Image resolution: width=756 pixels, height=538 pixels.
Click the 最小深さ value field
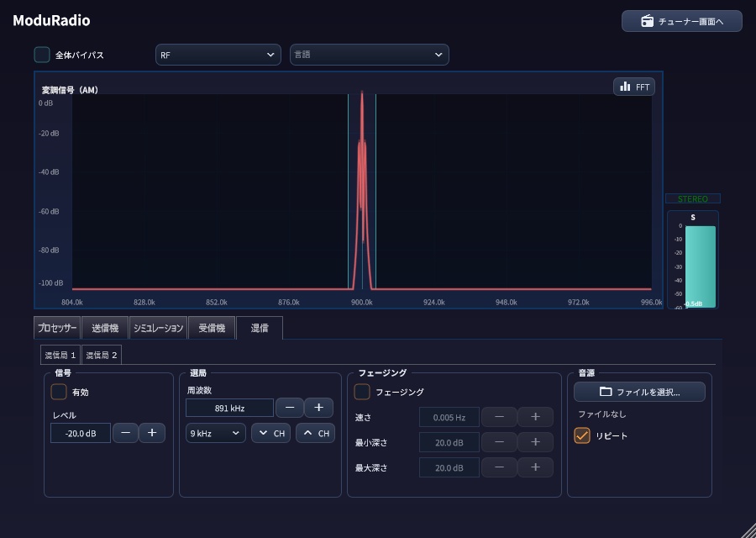pos(449,442)
